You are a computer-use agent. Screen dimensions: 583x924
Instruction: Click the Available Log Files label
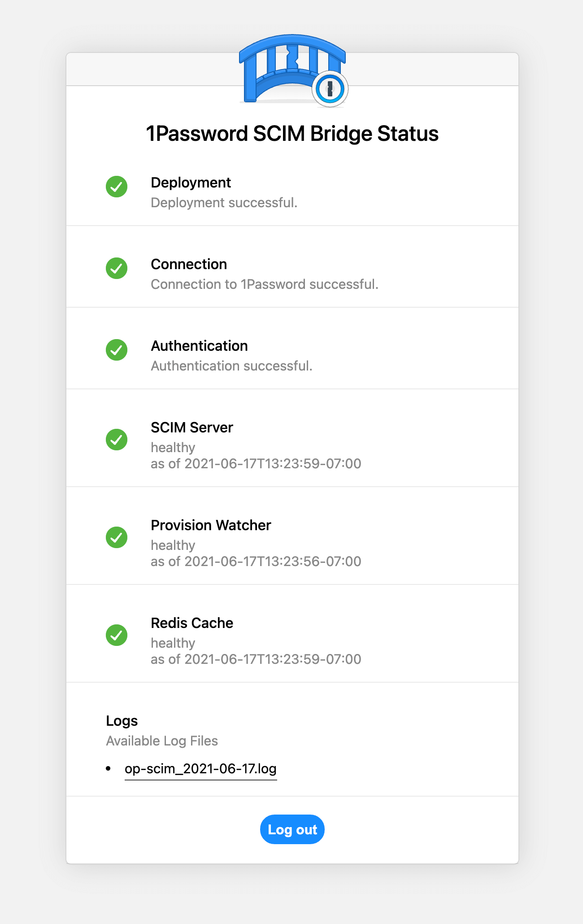click(161, 741)
